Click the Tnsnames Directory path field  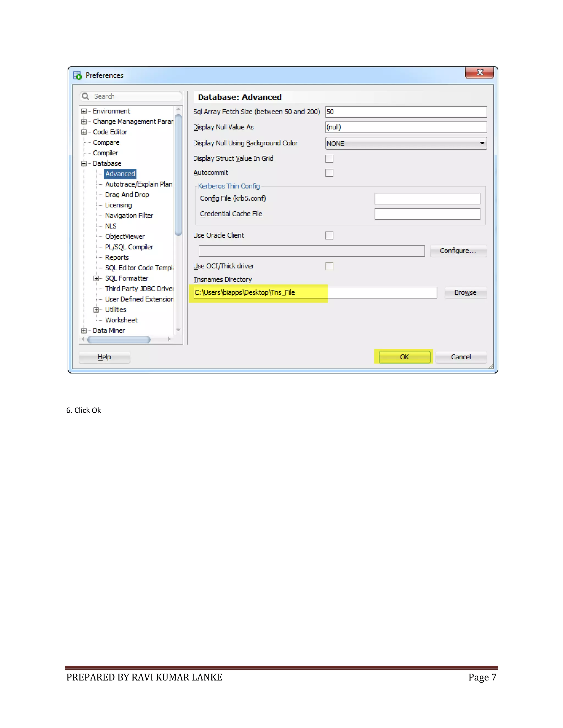pyautogui.click(x=315, y=293)
